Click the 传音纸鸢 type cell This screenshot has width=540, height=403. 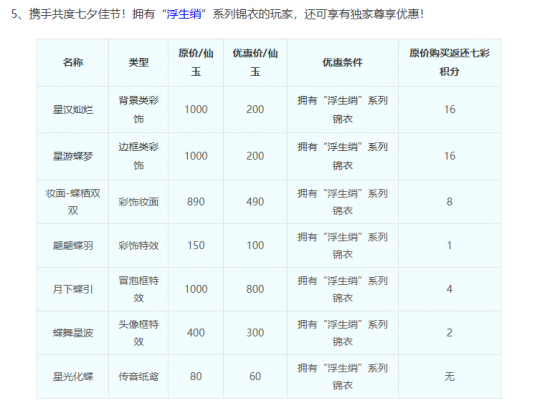(x=138, y=377)
